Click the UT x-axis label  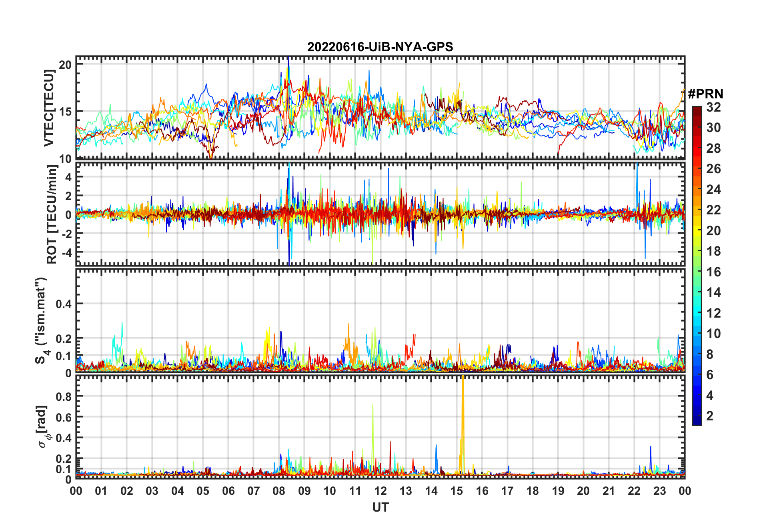380,507
